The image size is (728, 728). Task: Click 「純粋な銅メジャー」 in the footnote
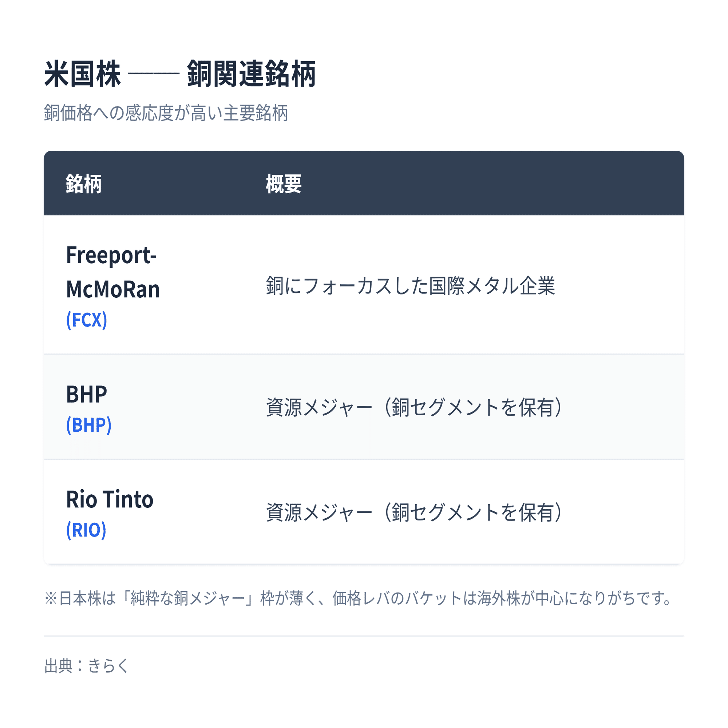click(187, 598)
